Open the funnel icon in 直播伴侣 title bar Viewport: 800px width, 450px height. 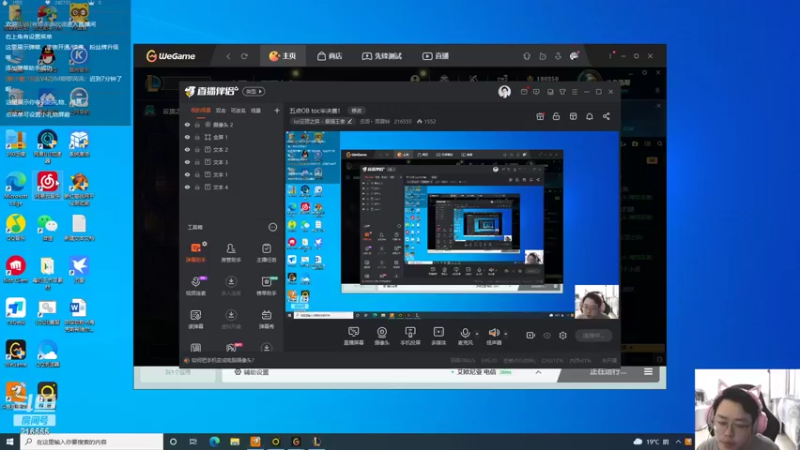[x=562, y=92]
